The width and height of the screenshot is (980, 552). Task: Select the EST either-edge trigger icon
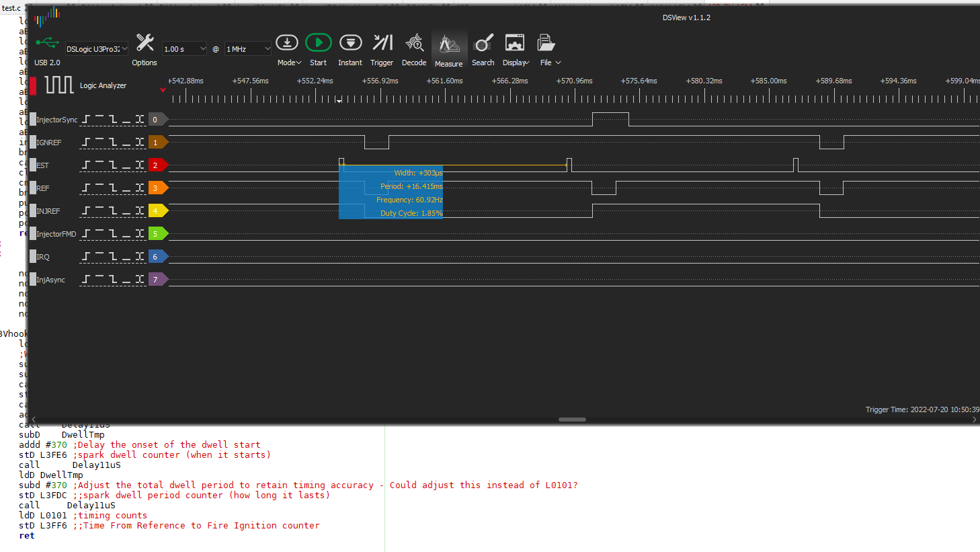click(140, 165)
